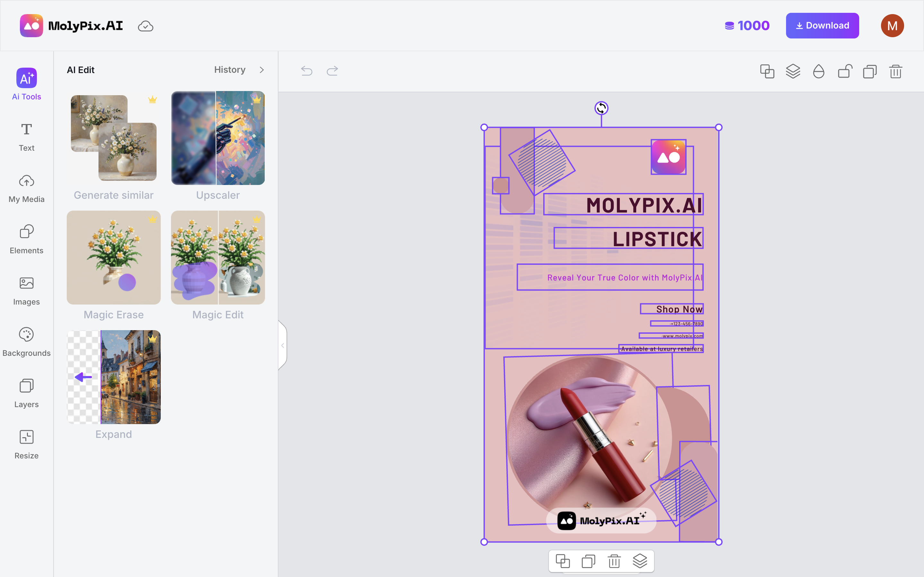Click the top toolbar duplicate icon

(870, 71)
